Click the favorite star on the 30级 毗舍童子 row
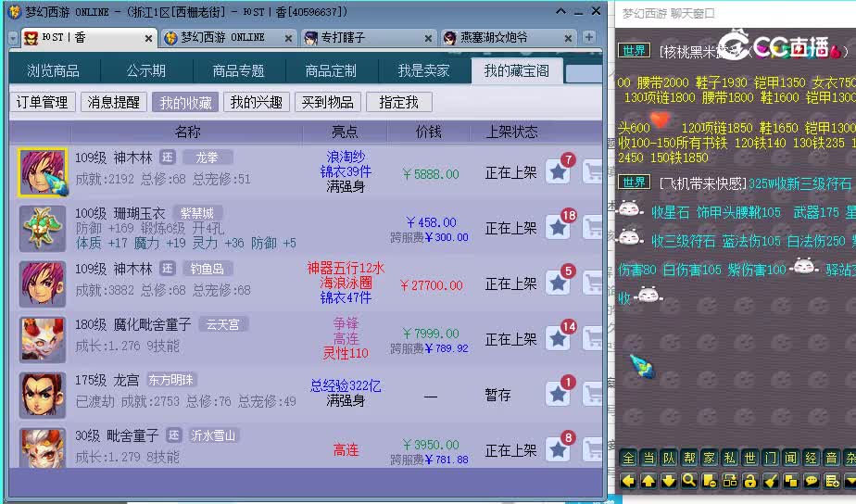856x504 pixels. click(x=558, y=450)
